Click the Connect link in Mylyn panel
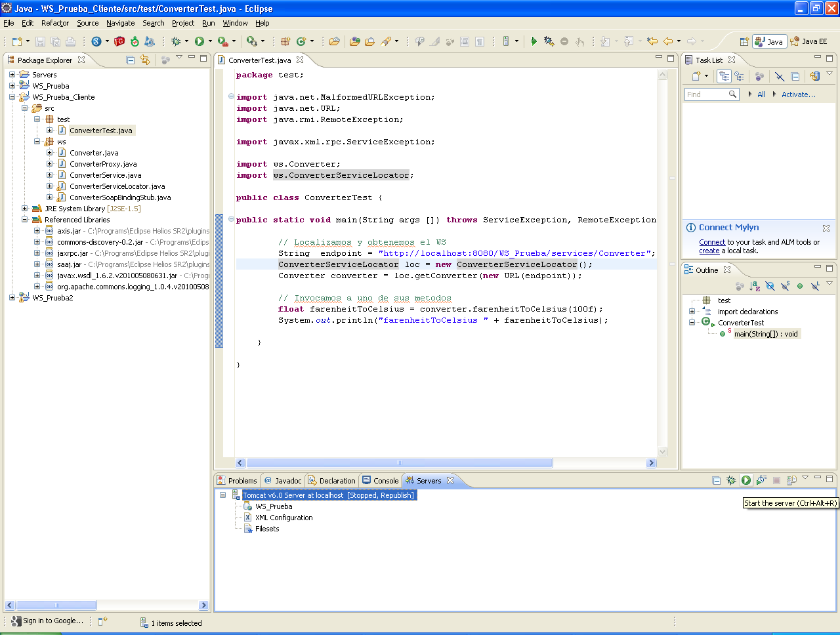The width and height of the screenshot is (840, 635). point(712,242)
